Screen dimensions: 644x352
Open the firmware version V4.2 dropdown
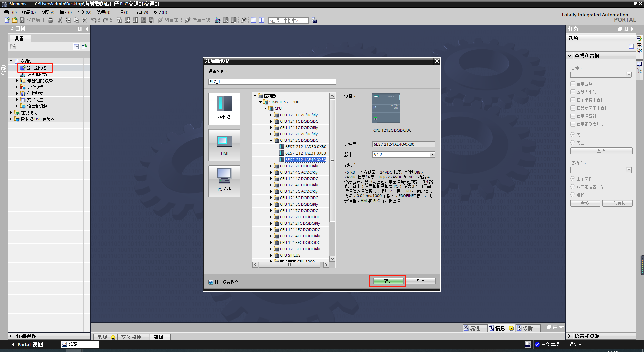[432, 155]
